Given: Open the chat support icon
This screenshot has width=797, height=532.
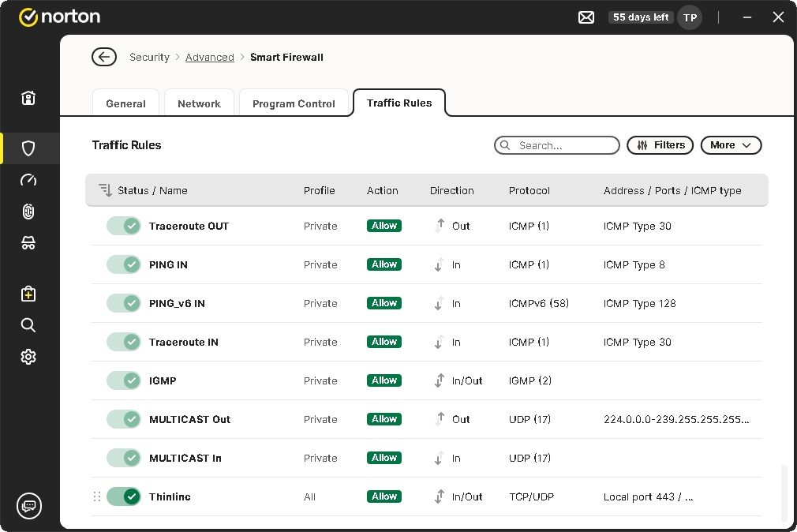Looking at the screenshot, I should click(x=29, y=505).
